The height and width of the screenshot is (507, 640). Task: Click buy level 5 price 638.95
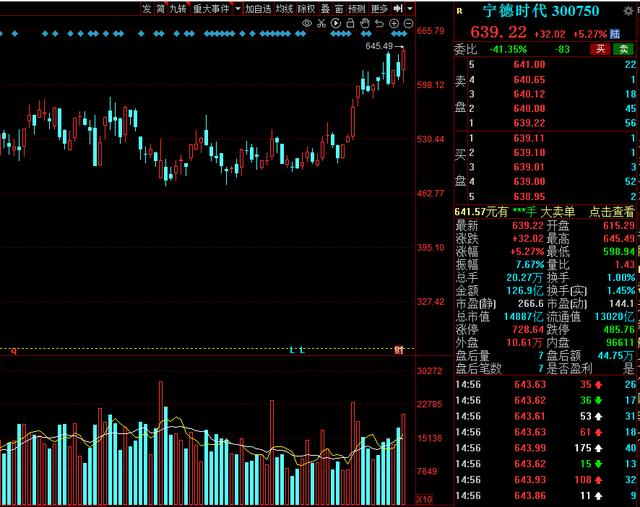(529, 196)
